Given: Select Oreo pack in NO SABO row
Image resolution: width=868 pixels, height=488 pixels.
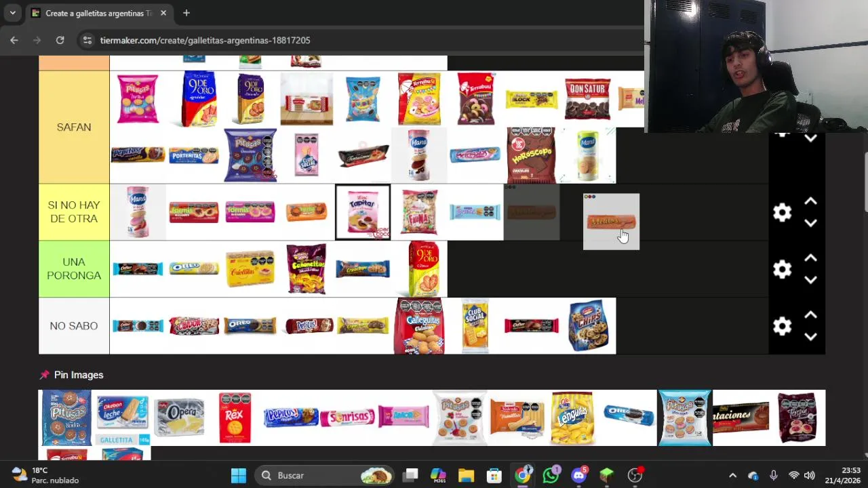Looking at the screenshot, I should coord(250,326).
